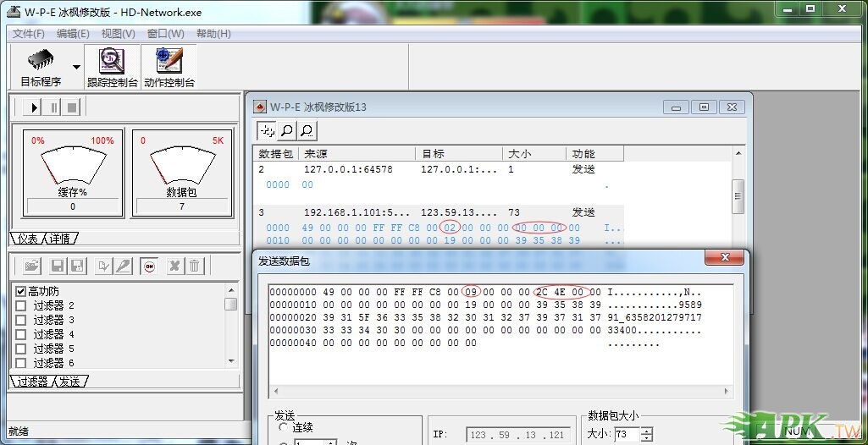
Task: Switch to the 发送 tab
Action: pyautogui.click(x=71, y=382)
